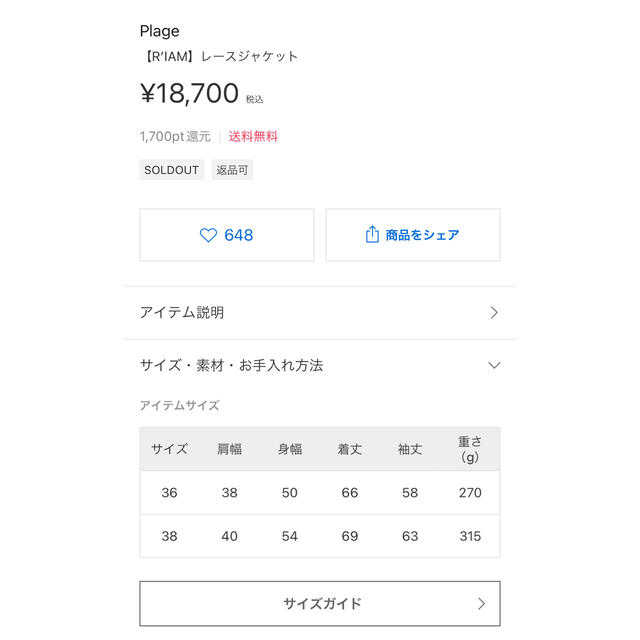Screen dimensions: 640x640
Task: Select the 【R'IAM】レースジャケット product title
Action: (219, 56)
